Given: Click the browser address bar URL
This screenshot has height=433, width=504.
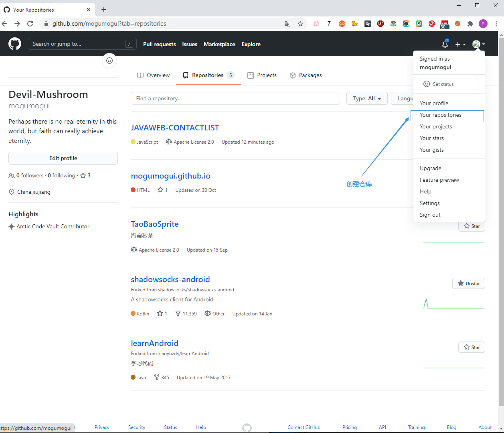Looking at the screenshot, I should click(x=109, y=24).
